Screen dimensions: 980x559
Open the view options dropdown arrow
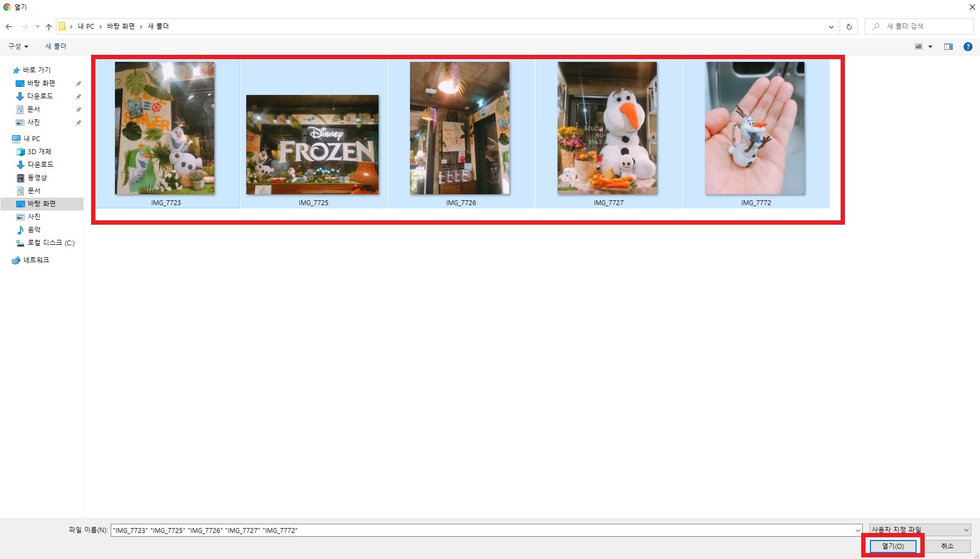pos(930,47)
